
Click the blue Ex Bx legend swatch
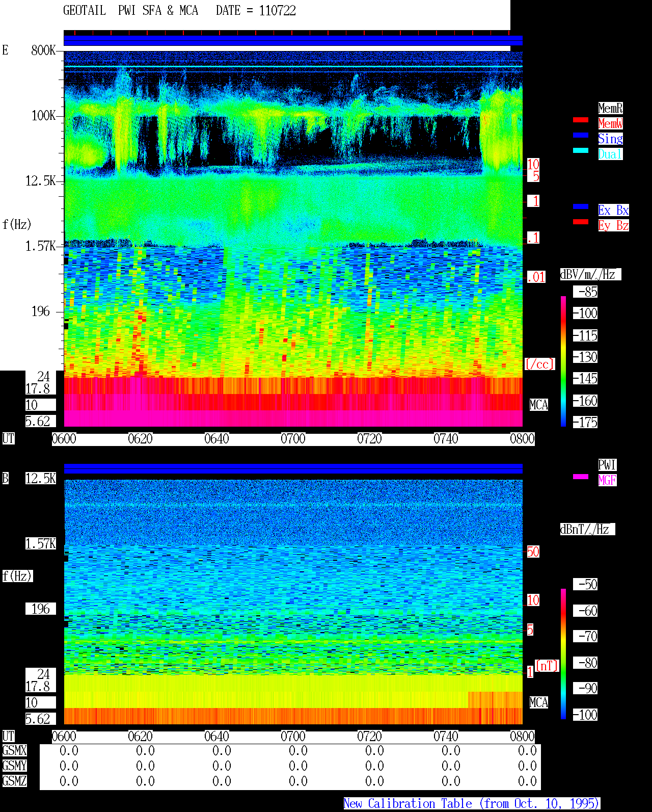coord(581,206)
